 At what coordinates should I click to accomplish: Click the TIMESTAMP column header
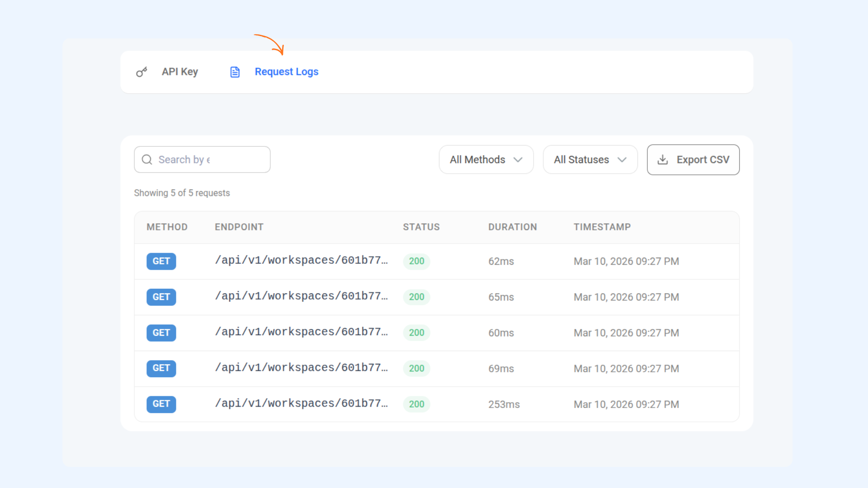[x=602, y=227]
